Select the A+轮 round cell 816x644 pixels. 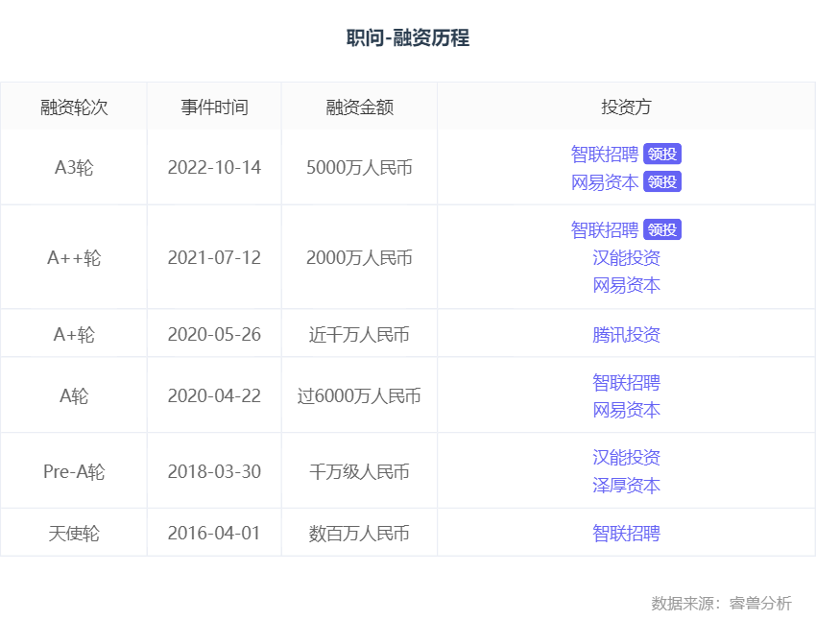pyautogui.click(x=74, y=335)
